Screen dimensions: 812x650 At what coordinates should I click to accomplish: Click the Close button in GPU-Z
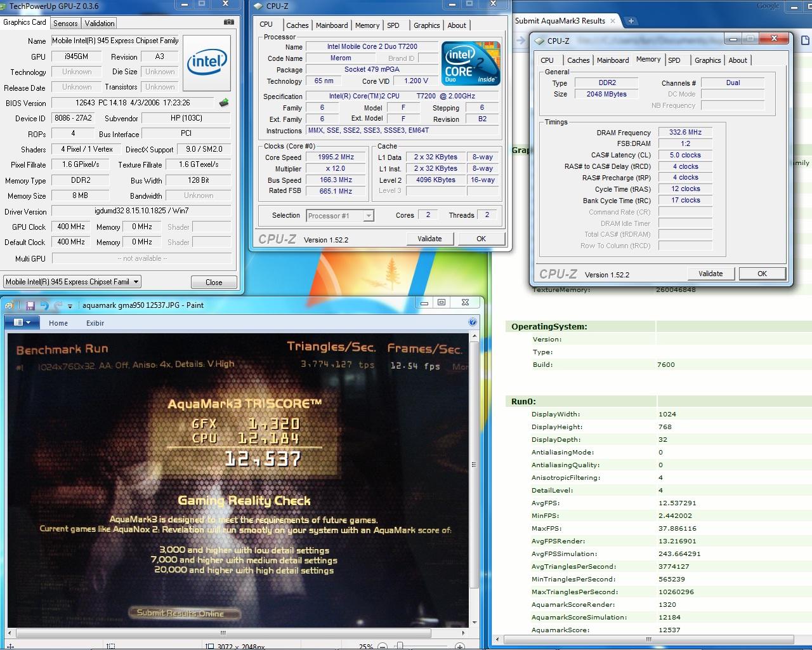tap(214, 282)
